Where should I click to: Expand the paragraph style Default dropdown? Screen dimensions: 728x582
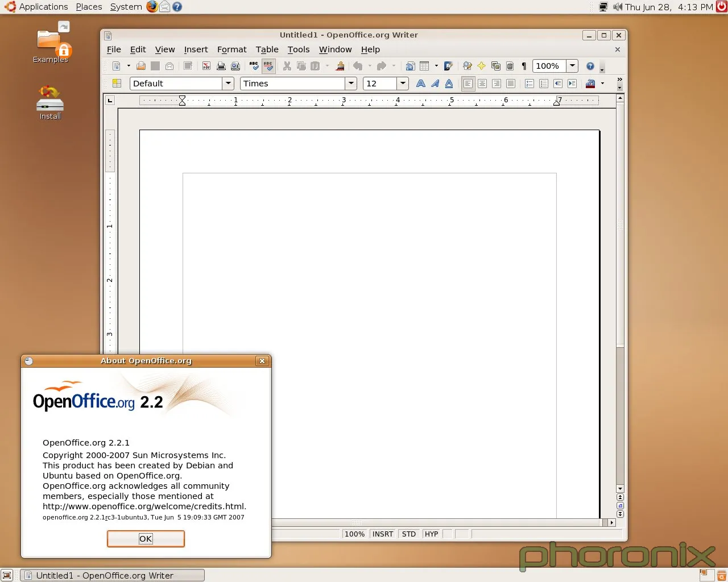[x=228, y=84]
